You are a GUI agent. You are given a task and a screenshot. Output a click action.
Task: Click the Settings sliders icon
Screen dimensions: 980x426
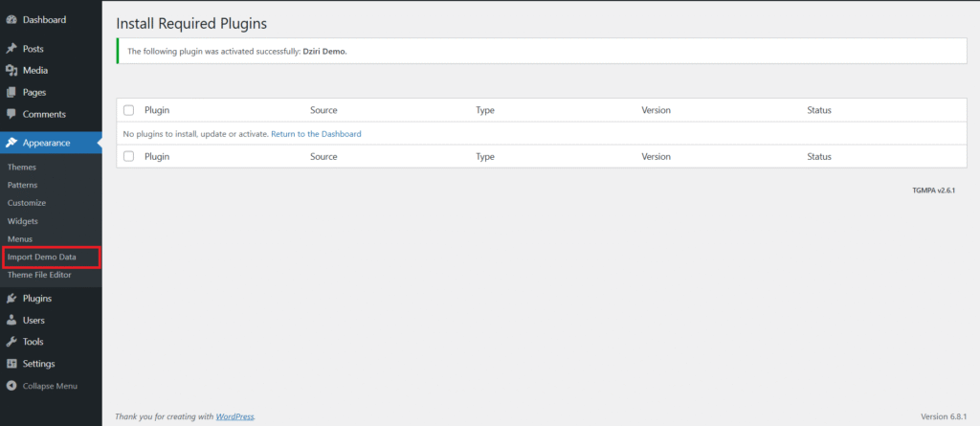point(11,364)
